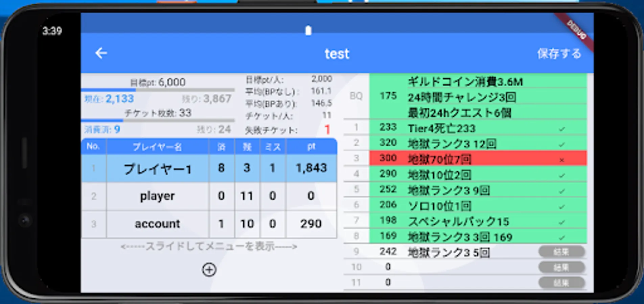
Task: Click the スライドしてメニューを表示 hint text
Action: 209,247
